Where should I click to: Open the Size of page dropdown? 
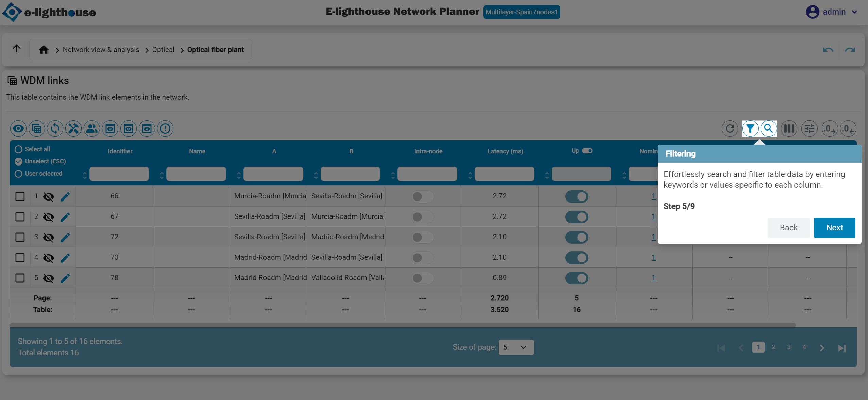[516, 347]
